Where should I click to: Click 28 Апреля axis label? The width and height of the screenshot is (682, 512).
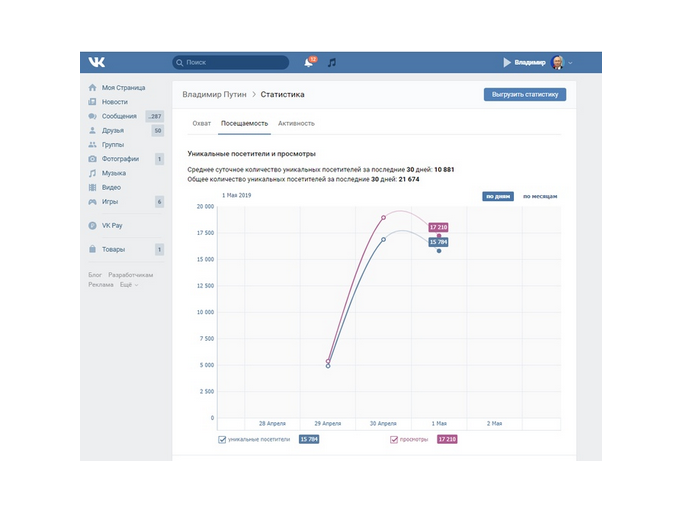point(272,423)
